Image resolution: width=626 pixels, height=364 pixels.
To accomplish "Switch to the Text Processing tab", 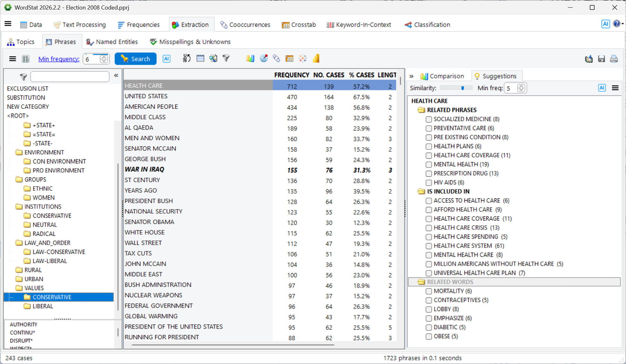I will 79,24.
